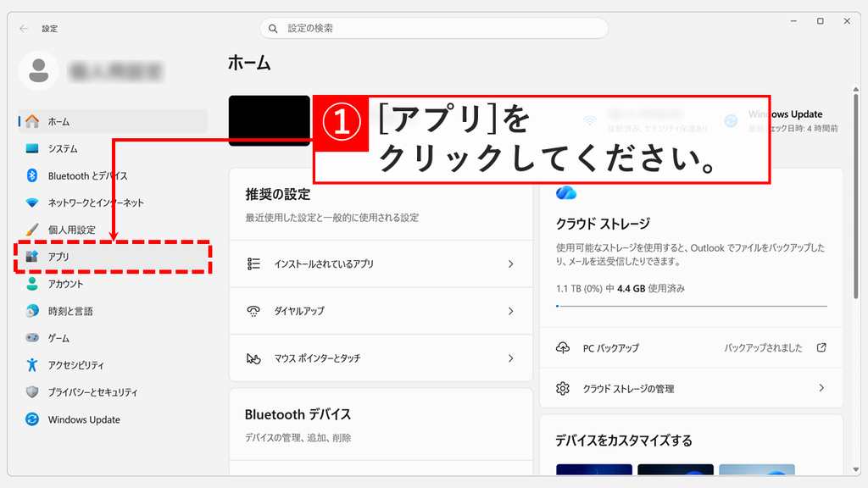Expand マウス ポインターとタッチ chevron
Screen dimensions: 868x488
coord(511,358)
